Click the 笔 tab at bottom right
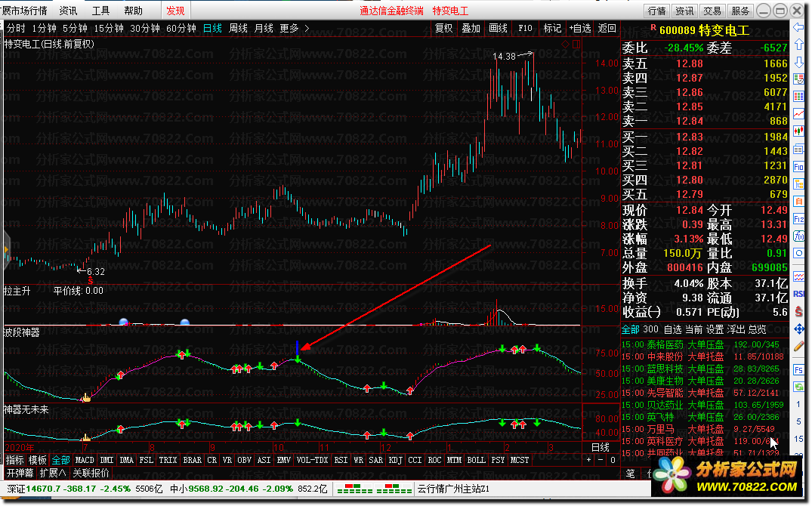The width and height of the screenshot is (812, 506). (630, 473)
